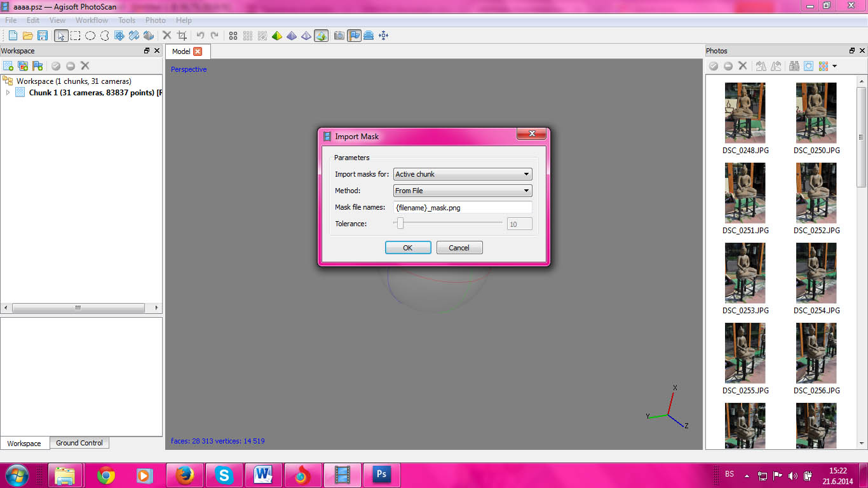Switch to Ground Control tab
Viewport: 868px width, 488px height.
[79, 443]
